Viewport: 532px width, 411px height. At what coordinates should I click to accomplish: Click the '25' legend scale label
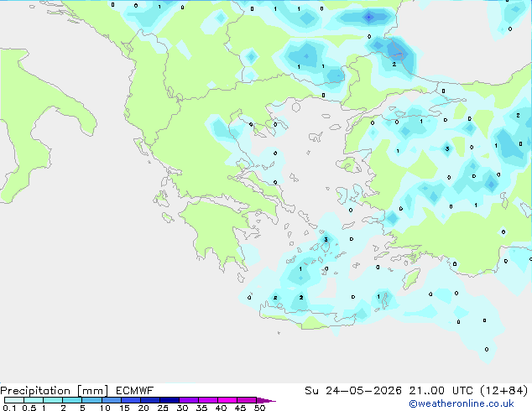click(x=163, y=408)
